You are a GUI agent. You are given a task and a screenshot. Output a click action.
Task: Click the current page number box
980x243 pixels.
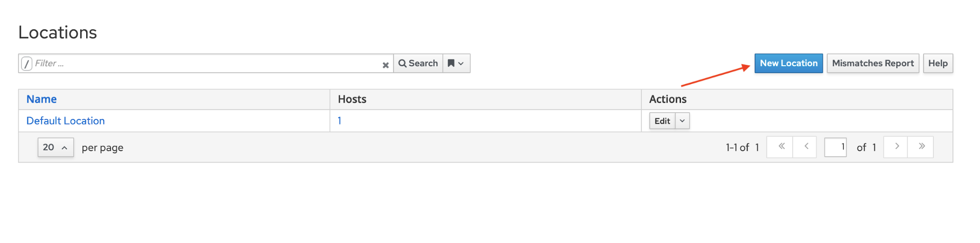tap(835, 147)
